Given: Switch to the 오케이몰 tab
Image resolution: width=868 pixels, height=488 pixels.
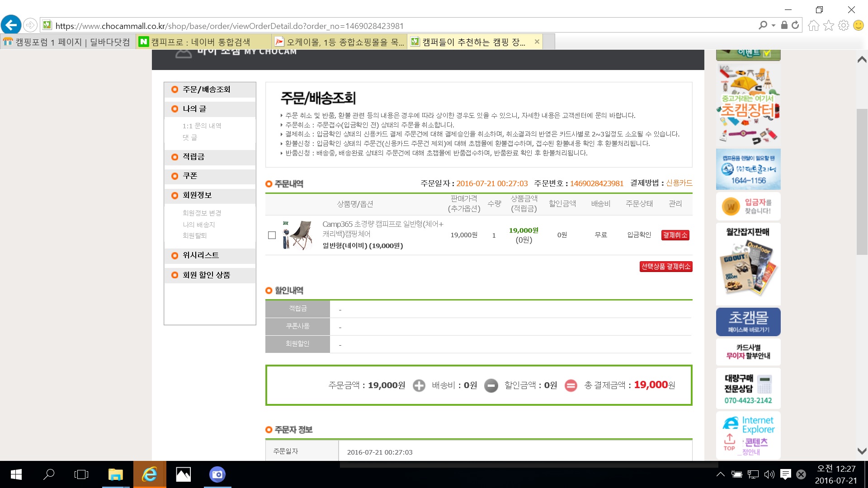Looking at the screenshot, I should 339,42.
